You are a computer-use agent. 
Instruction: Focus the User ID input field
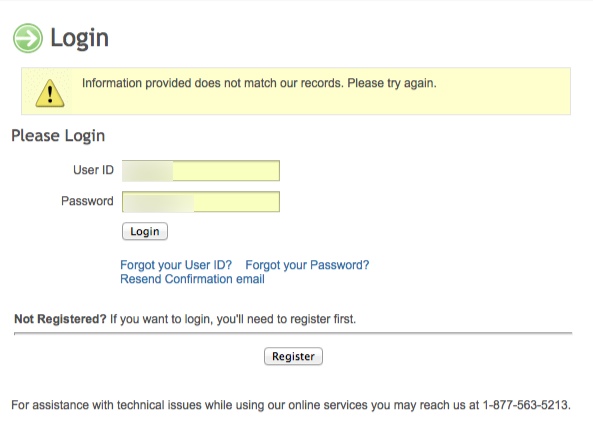click(201, 171)
